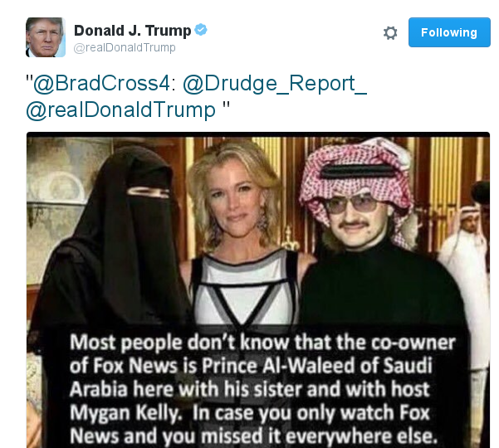Open the Donald J. Trump display name link

(132, 31)
